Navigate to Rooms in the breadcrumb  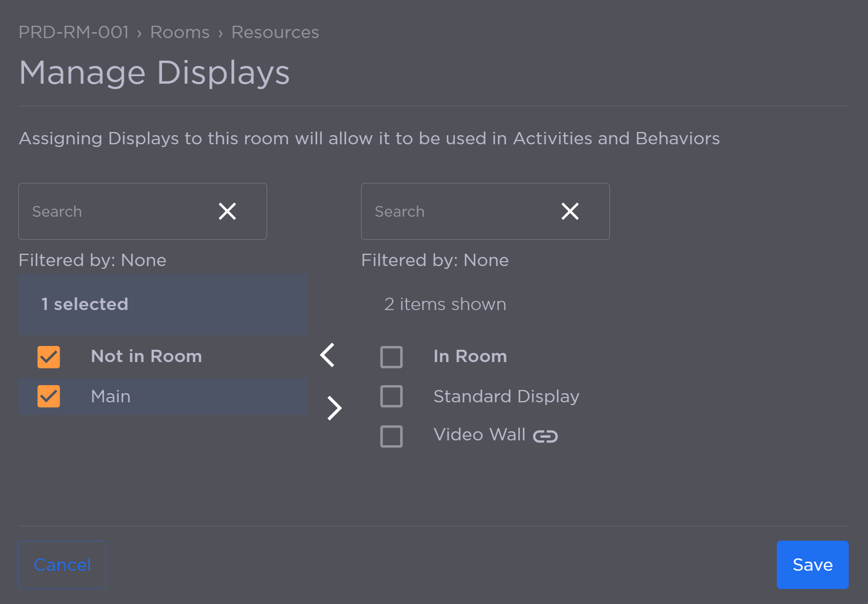(179, 32)
